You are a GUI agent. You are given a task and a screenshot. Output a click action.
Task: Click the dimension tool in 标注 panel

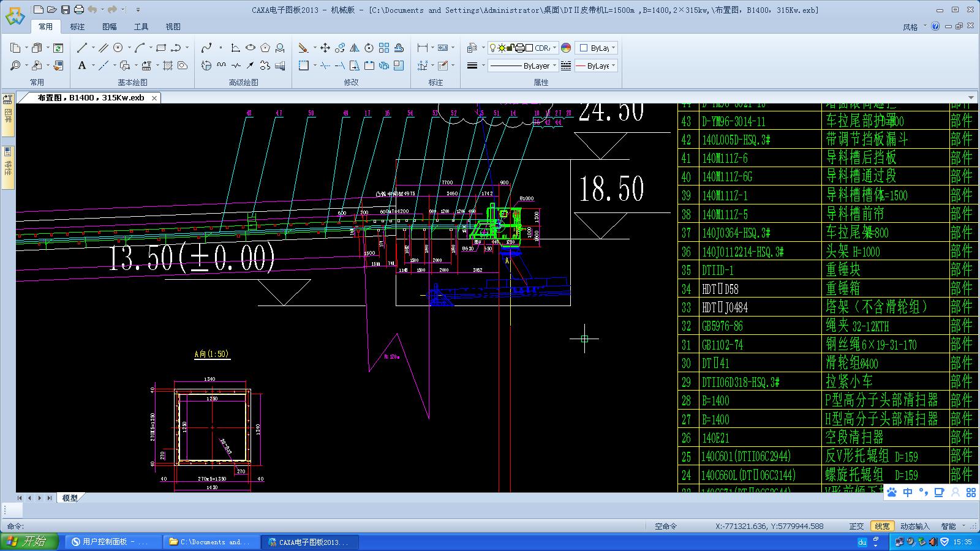tap(422, 47)
